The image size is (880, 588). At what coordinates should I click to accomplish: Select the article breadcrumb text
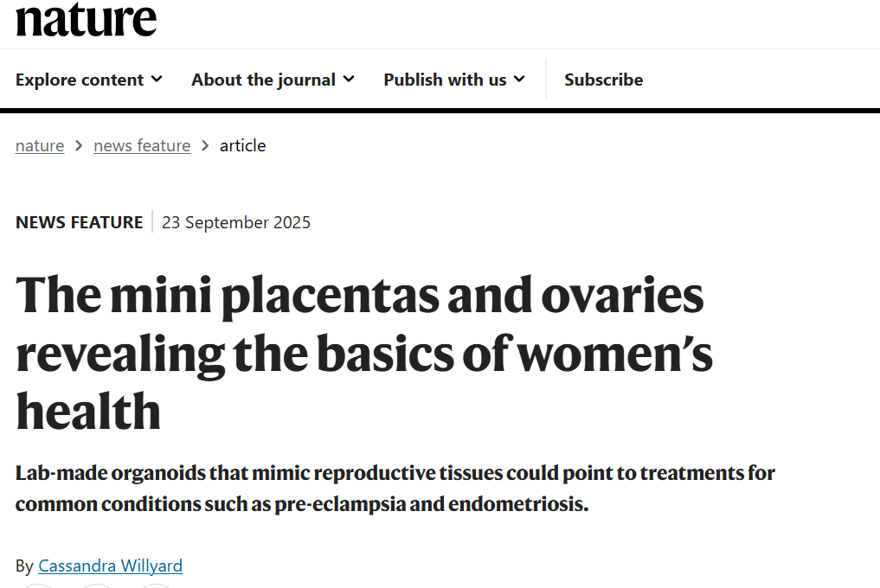pyautogui.click(x=242, y=145)
